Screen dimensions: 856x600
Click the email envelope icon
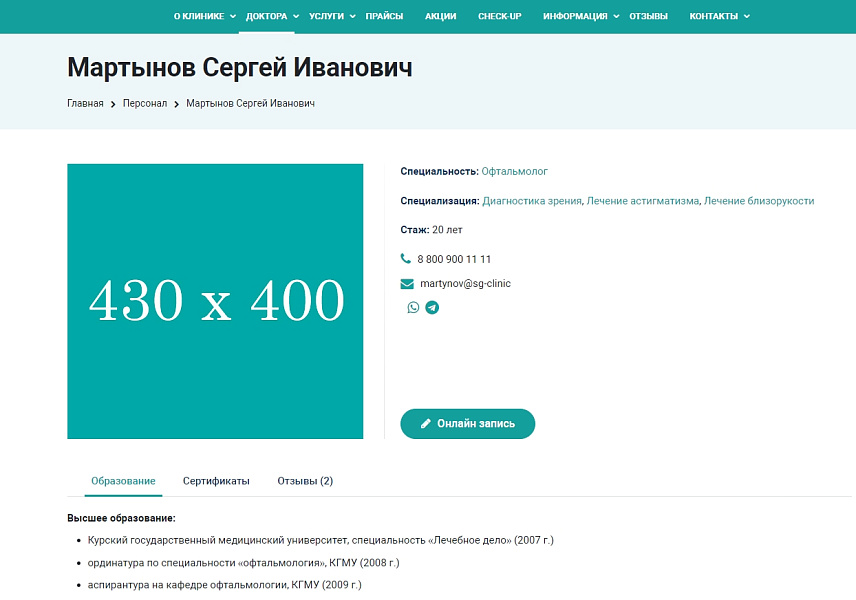(x=406, y=283)
